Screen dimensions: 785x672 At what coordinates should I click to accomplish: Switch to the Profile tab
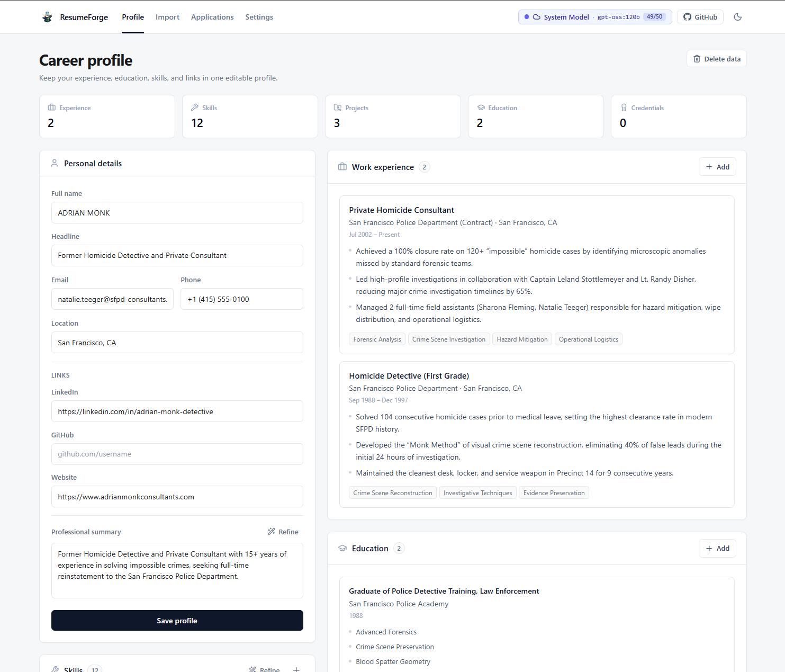[x=133, y=17]
